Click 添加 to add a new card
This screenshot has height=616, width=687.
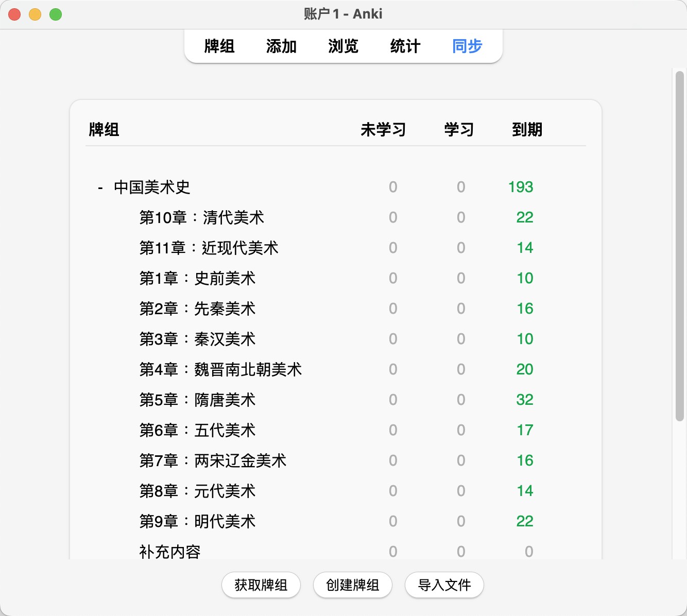pyautogui.click(x=281, y=46)
